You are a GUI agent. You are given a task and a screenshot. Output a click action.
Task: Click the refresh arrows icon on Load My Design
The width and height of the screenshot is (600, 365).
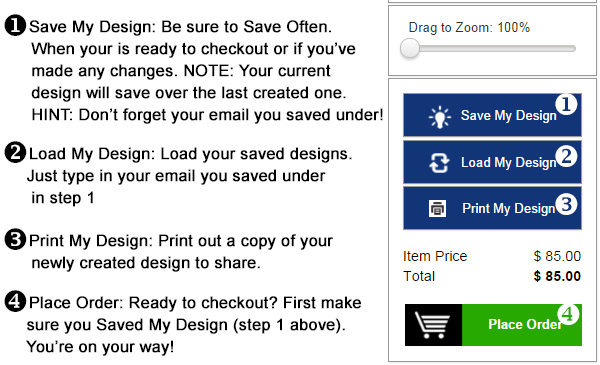(439, 163)
